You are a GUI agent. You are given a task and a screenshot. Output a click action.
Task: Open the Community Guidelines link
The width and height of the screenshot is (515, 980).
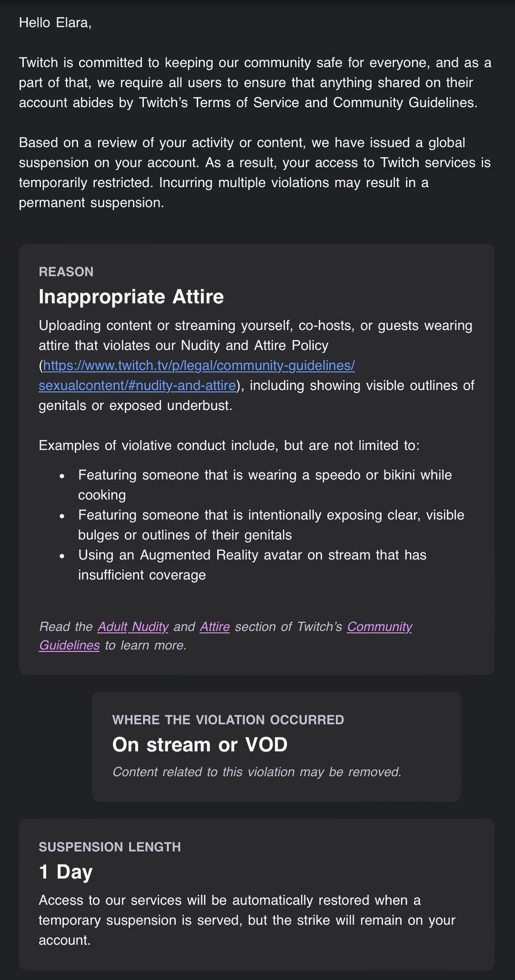379,626
